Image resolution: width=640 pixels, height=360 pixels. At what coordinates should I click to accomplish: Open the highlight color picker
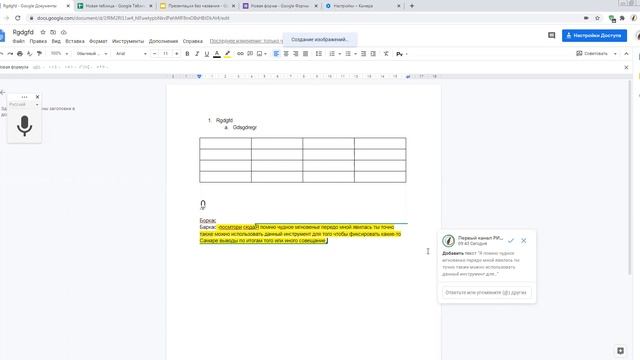coord(227,54)
